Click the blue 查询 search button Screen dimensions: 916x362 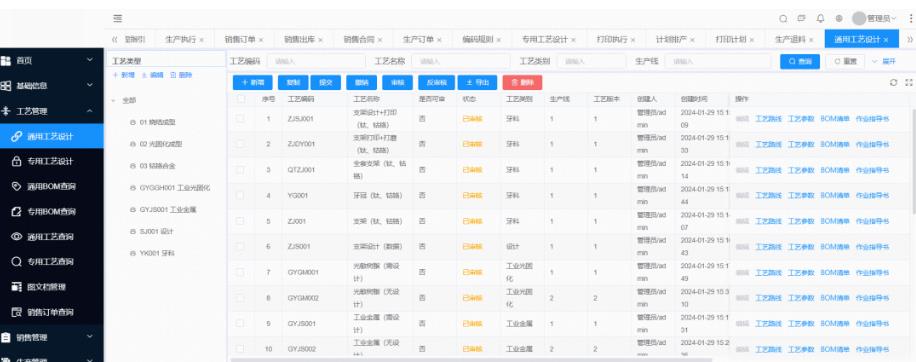800,61
